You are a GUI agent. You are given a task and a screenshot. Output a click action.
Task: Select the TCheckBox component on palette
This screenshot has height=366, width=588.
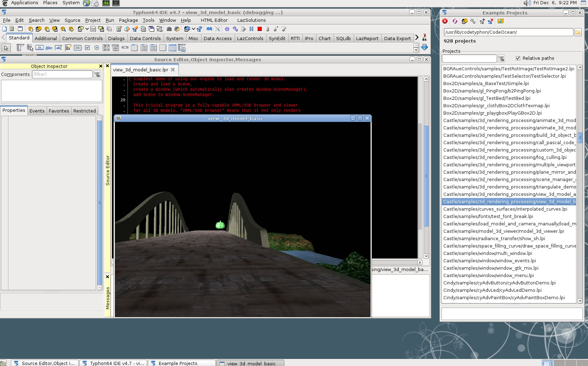[87, 47]
